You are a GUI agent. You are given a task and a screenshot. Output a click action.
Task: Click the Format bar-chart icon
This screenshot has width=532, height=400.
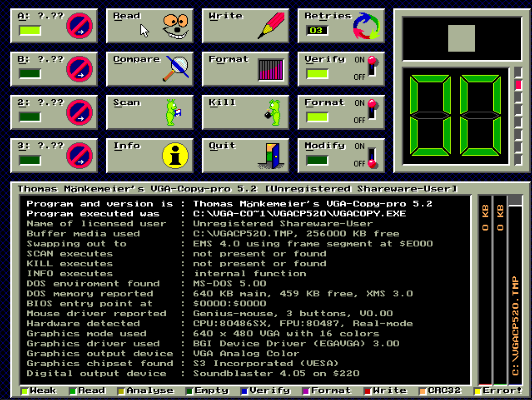pyautogui.click(x=271, y=70)
